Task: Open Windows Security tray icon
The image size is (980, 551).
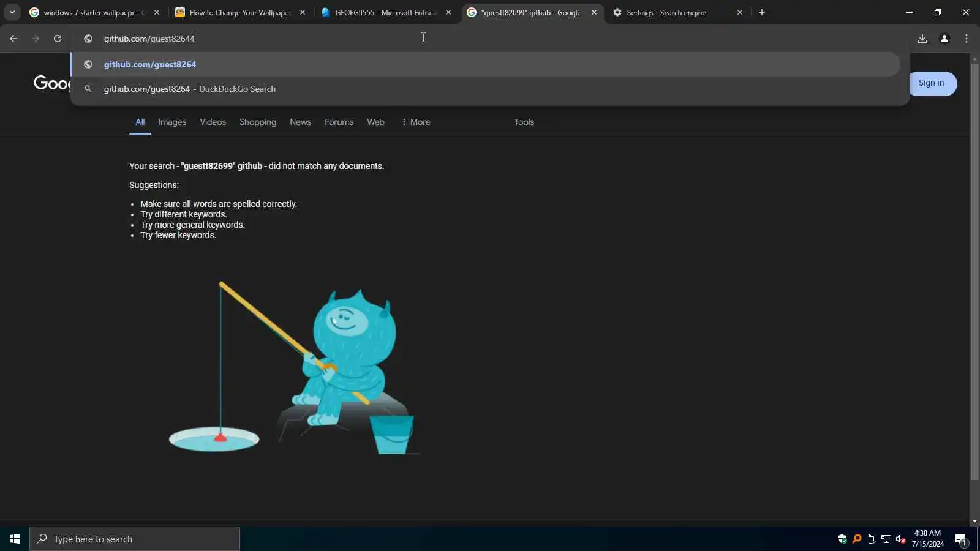Action: (842, 539)
